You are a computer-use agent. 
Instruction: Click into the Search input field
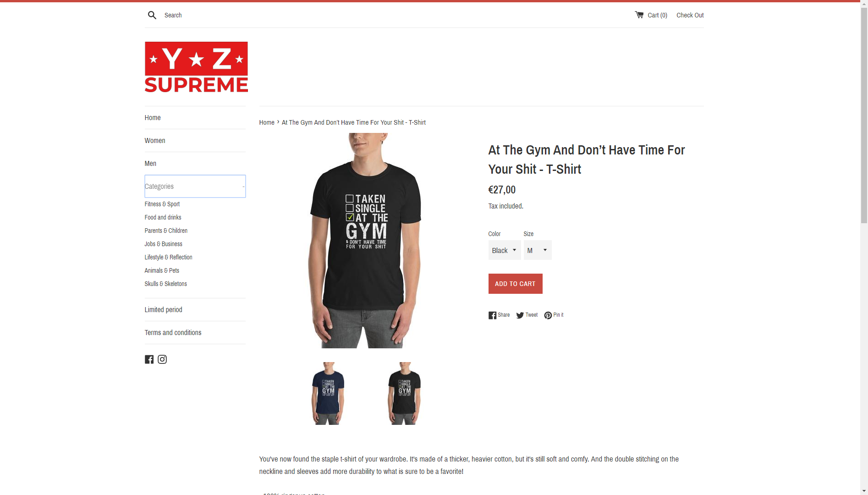coord(229,15)
